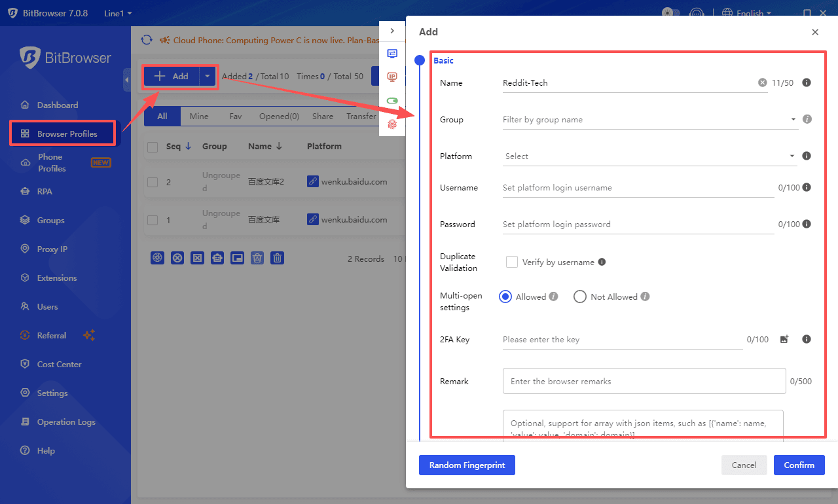This screenshot has width=838, height=504.
Task: Clear the Name field with the X icon
Action: coord(762,82)
